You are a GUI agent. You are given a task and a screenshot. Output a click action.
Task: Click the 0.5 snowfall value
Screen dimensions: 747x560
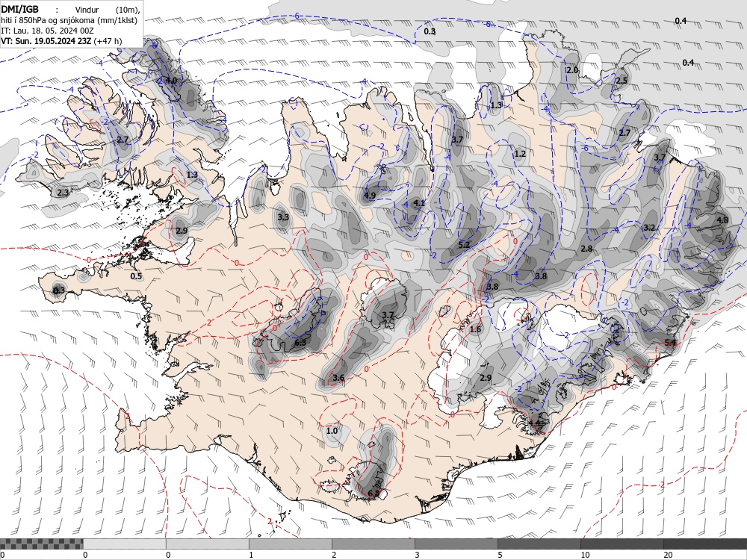pyautogui.click(x=136, y=276)
